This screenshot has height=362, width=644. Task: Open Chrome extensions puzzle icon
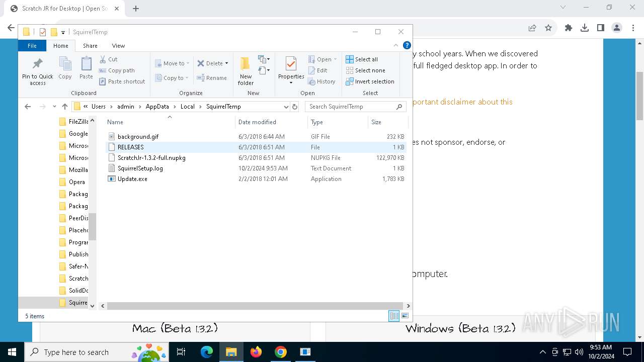569,28
